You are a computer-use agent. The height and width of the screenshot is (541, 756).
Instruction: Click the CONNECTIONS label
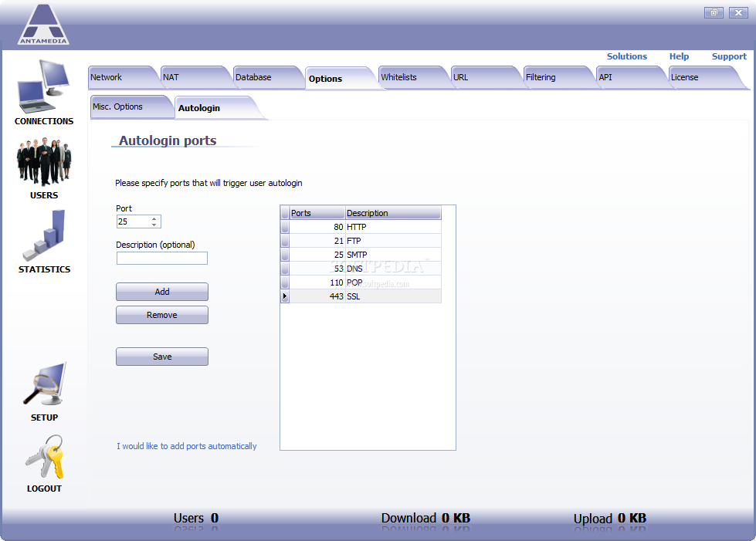click(x=44, y=121)
